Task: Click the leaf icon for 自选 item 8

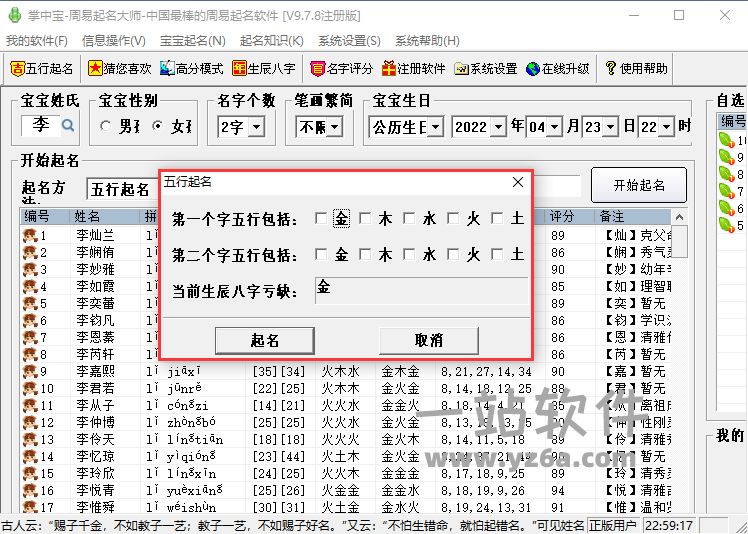Action: click(726, 174)
